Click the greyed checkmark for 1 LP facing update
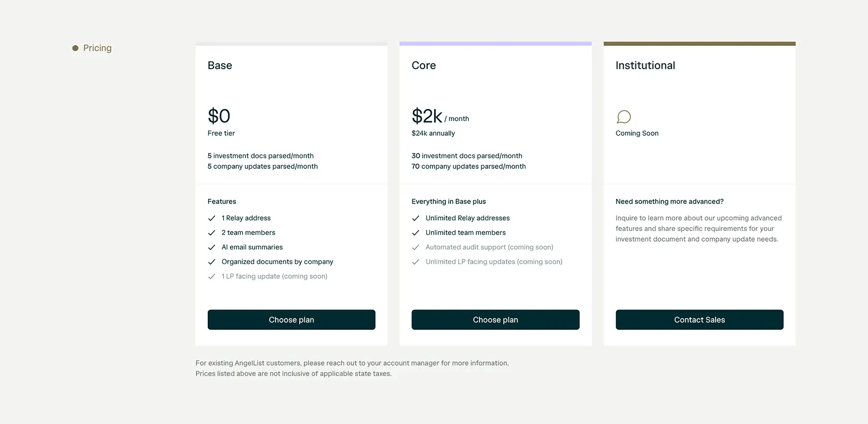This screenshot has width=868, height=424. (x=211, y=276)
